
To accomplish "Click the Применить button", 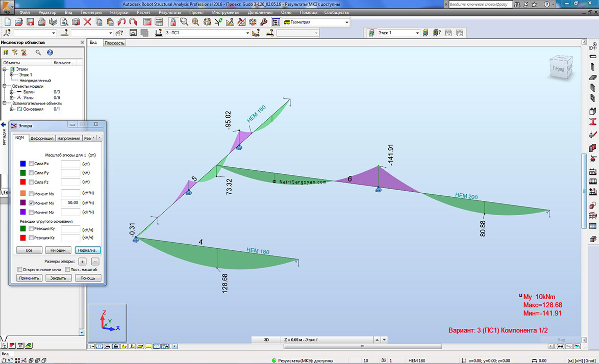I will coord(30,278).
